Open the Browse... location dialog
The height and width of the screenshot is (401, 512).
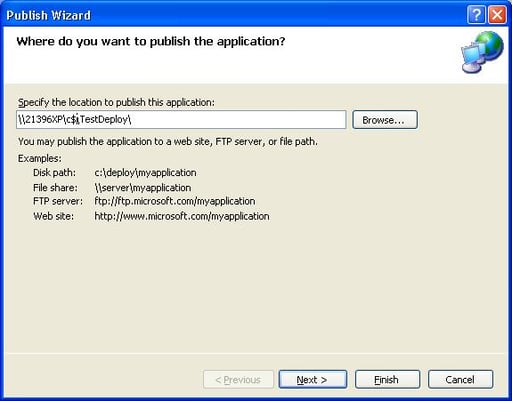pos(385,120)
